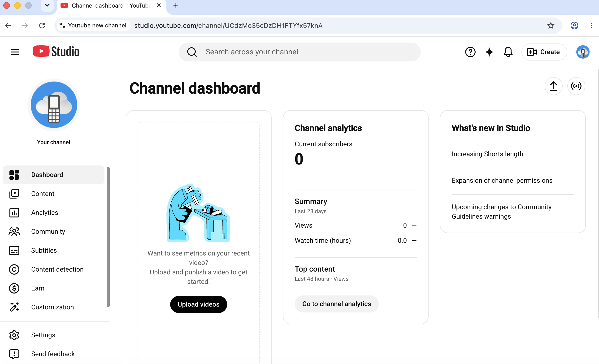The width and height of the screenshot is (599, 364).
Task: Click the upload arrow icon on dashboard
Action: (x=554, y=86)
